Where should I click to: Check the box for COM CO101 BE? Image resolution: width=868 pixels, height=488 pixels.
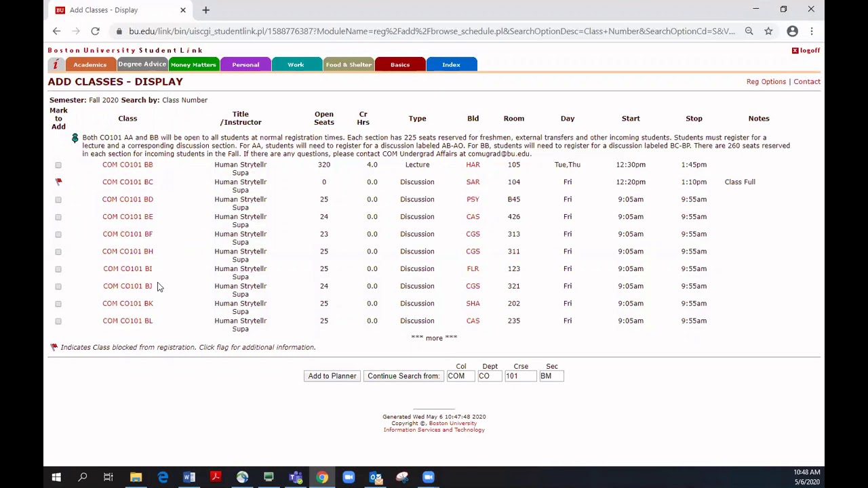pos(58,217)
